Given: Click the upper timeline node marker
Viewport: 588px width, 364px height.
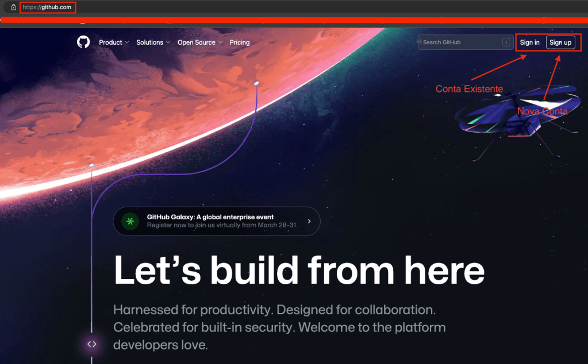Looking at the screenshot, I should pyautogui.click(x=256, y=83).
